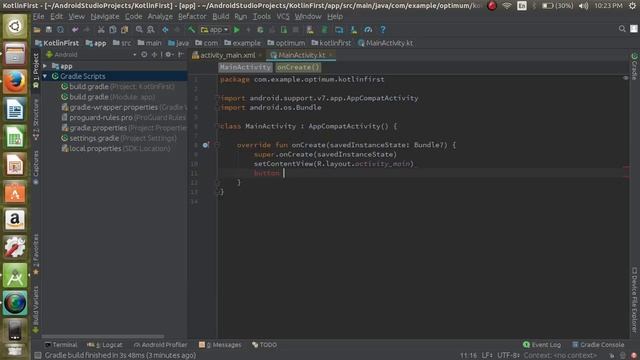Screen dimensions: 640x360
Task: Toggle the Project side panel tab
Action: (x=36, y=70)
